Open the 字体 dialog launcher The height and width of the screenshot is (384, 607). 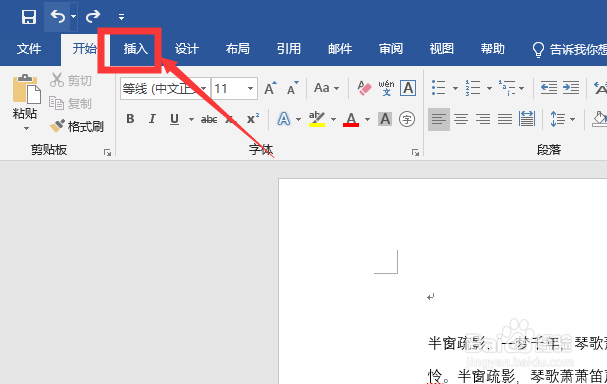[x=415, y=153]
